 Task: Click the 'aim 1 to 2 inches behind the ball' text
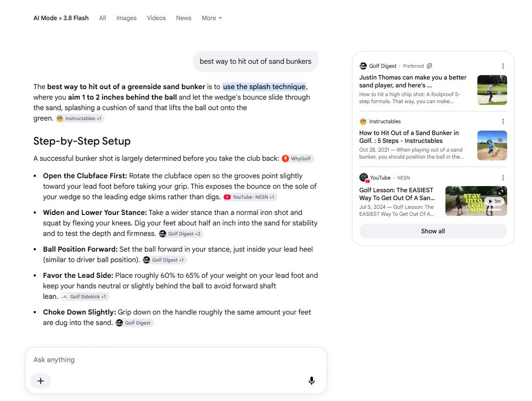(x=122, y=97)
